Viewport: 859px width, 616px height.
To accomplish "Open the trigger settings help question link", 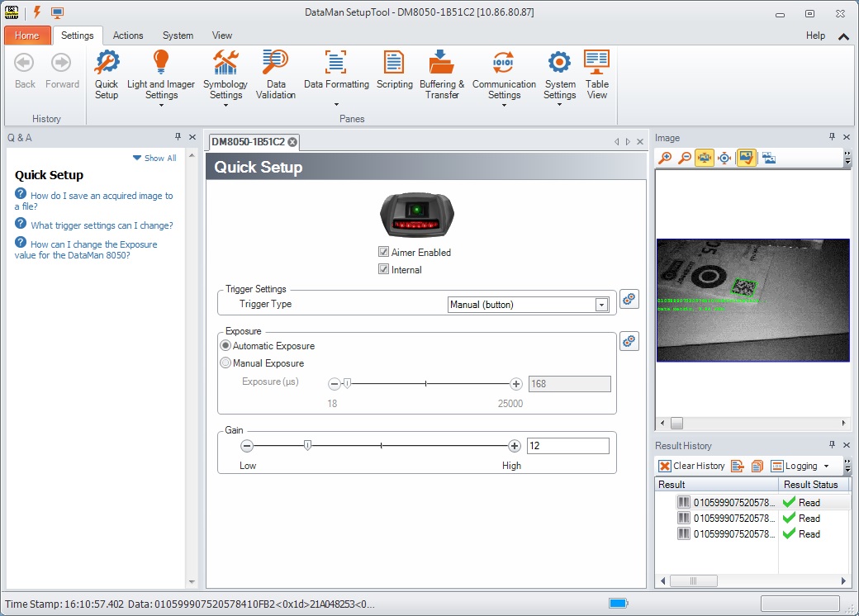I will 102,225.
